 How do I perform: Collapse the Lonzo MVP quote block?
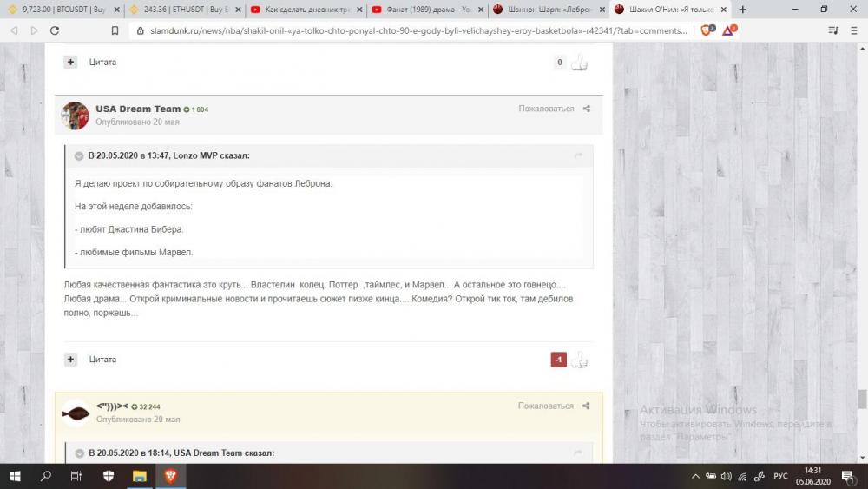coord(79,156)
